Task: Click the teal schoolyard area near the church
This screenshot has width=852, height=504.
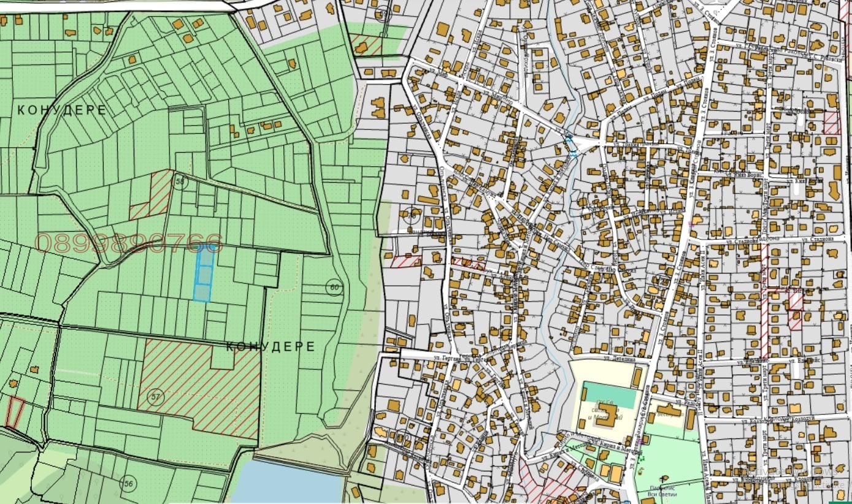Action: coord(608,394)
